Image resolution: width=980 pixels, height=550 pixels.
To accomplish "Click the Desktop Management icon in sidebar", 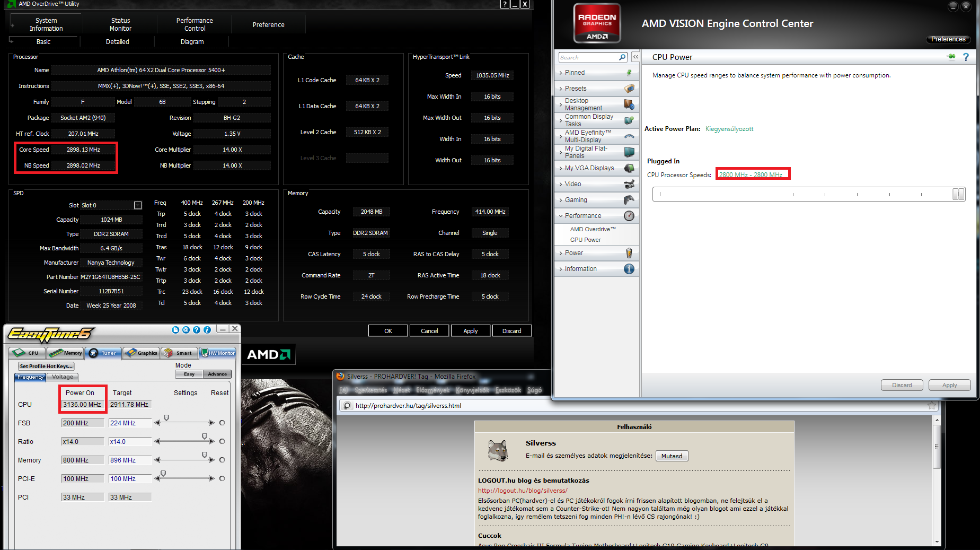I will tap(629, 104).
